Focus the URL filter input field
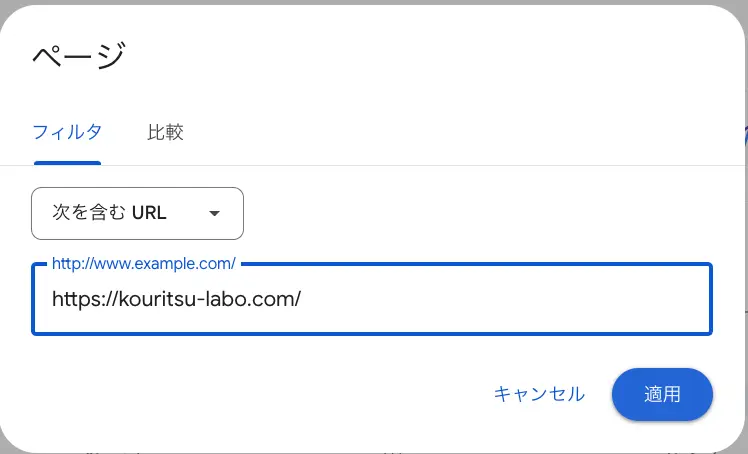This screenshot has width=748, height=454. tap(372, 299)
